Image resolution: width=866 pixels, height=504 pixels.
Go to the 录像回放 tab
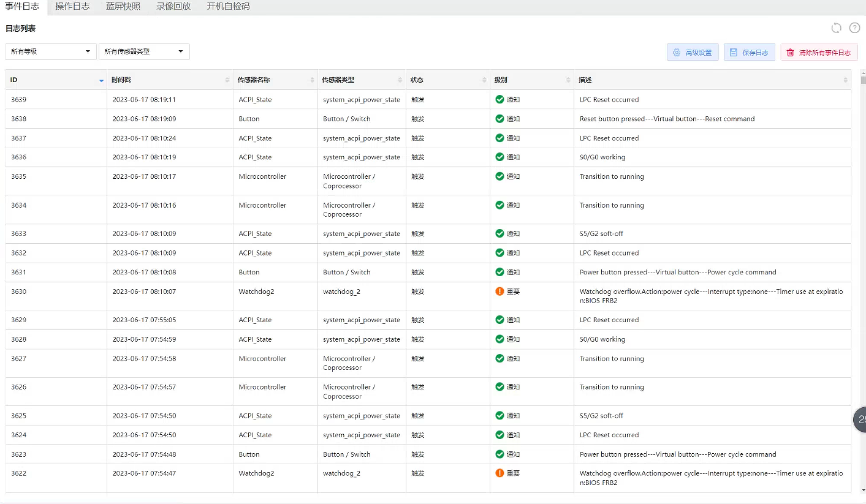click(x=173, y=7)
